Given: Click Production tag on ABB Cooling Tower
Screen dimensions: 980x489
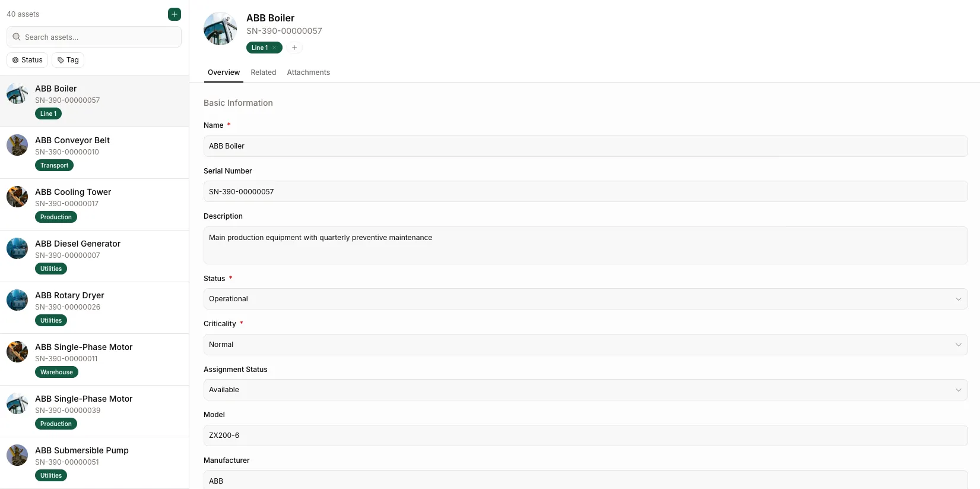Looking at the screenshot, I should pyautogui.click(x=56, y=217).
